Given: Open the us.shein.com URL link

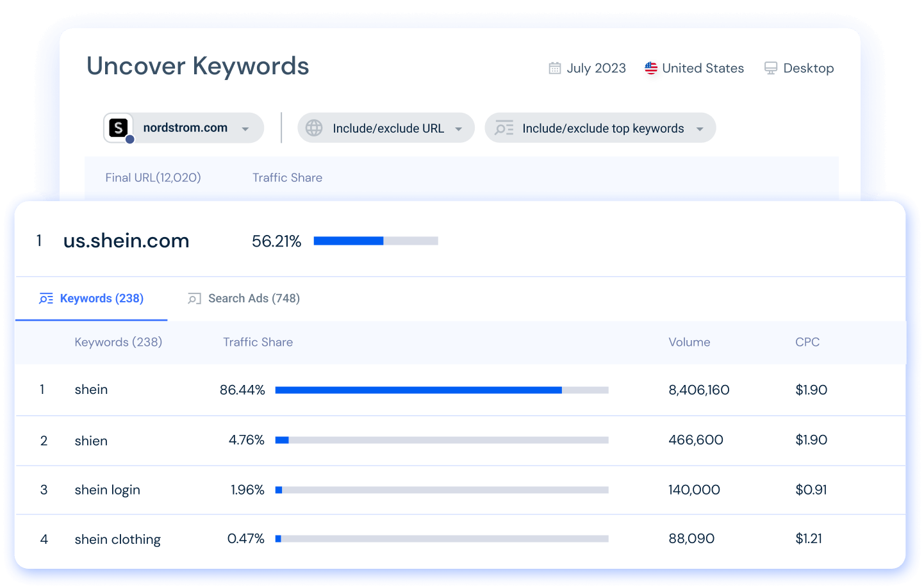Looking at the screenshot, I should 126,241.
